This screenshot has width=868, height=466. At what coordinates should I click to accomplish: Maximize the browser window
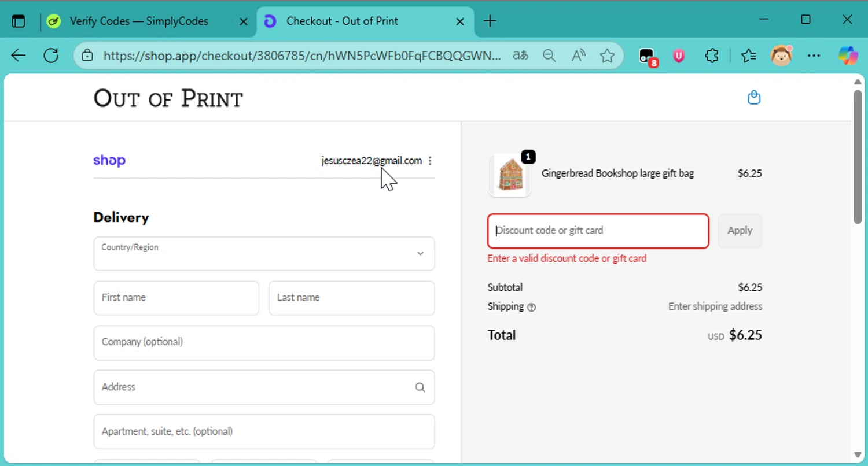[x=806, y=20]
